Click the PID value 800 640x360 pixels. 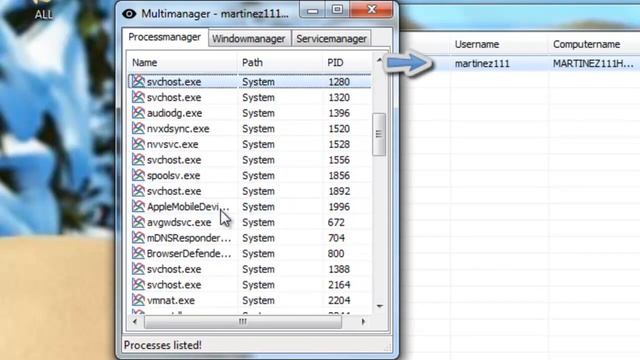[x=336, y=253]
